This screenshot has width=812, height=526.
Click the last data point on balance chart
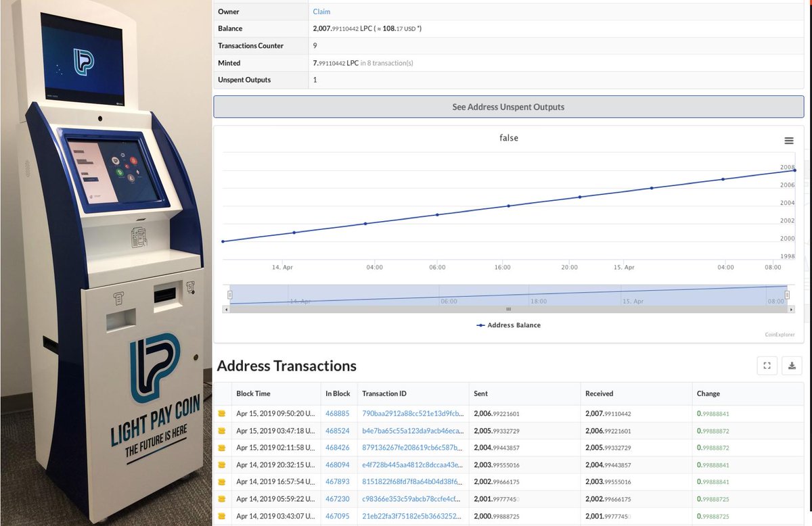tap(794, 170)
